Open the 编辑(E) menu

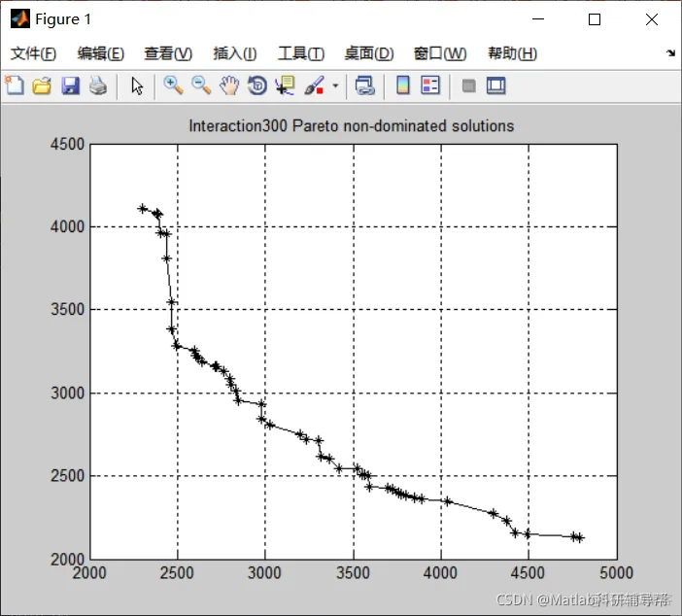point(100,54)
